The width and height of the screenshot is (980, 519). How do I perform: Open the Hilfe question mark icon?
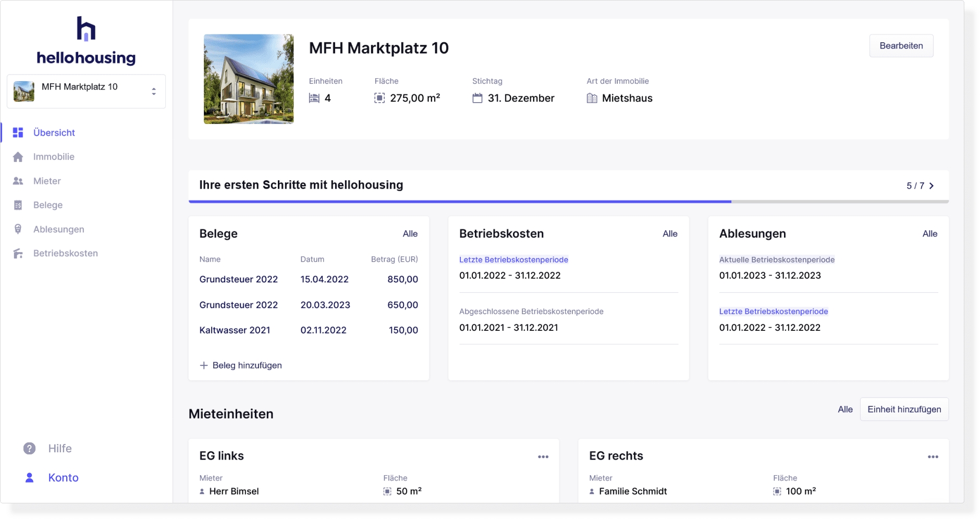pyautogui.click(x=30, y=448)
